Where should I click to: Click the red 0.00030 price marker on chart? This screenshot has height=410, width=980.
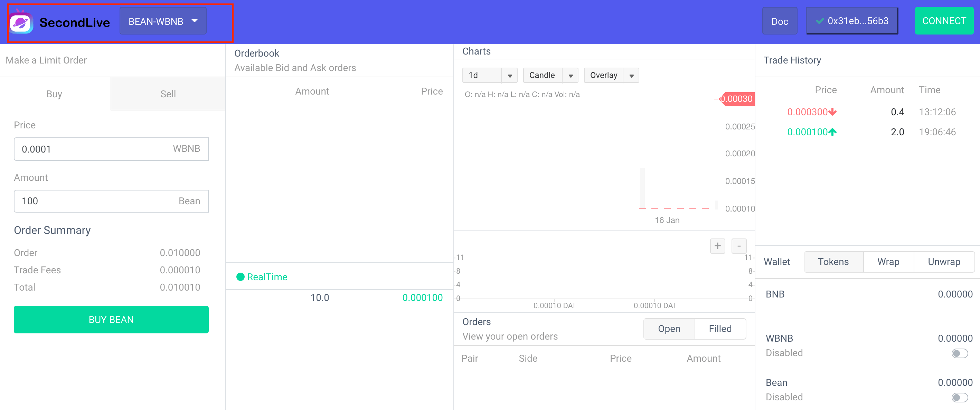point(737,99)
